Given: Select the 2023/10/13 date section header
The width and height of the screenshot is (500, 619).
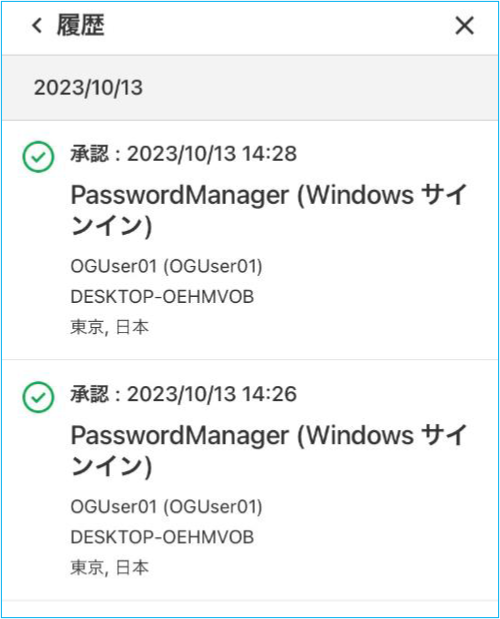Looking at the screenshot, I should click(250, 88).
